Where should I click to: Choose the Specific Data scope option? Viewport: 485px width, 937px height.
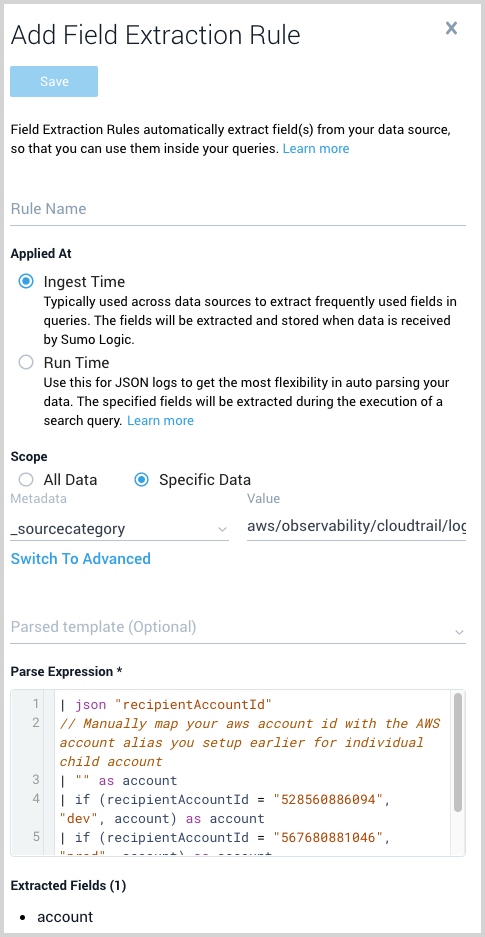[x=142, y=479]
